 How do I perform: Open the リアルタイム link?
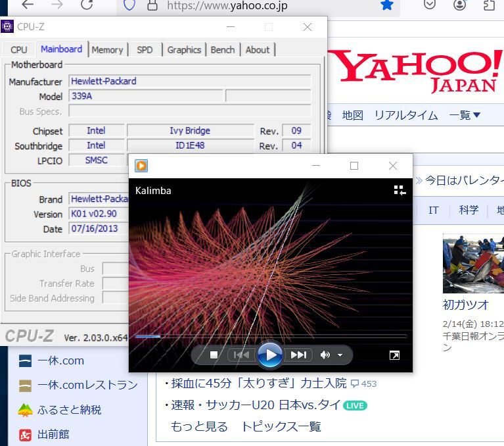click(406, 115)
